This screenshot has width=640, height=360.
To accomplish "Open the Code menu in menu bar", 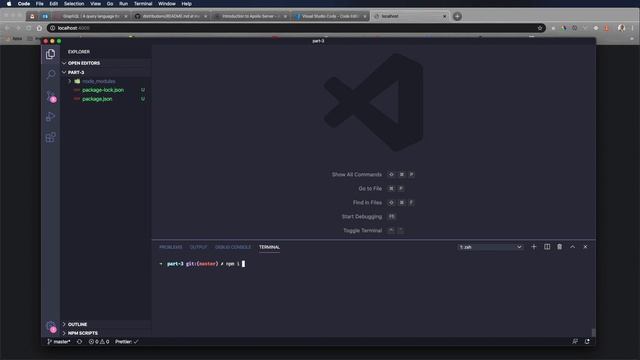I will tap(24, 4).
